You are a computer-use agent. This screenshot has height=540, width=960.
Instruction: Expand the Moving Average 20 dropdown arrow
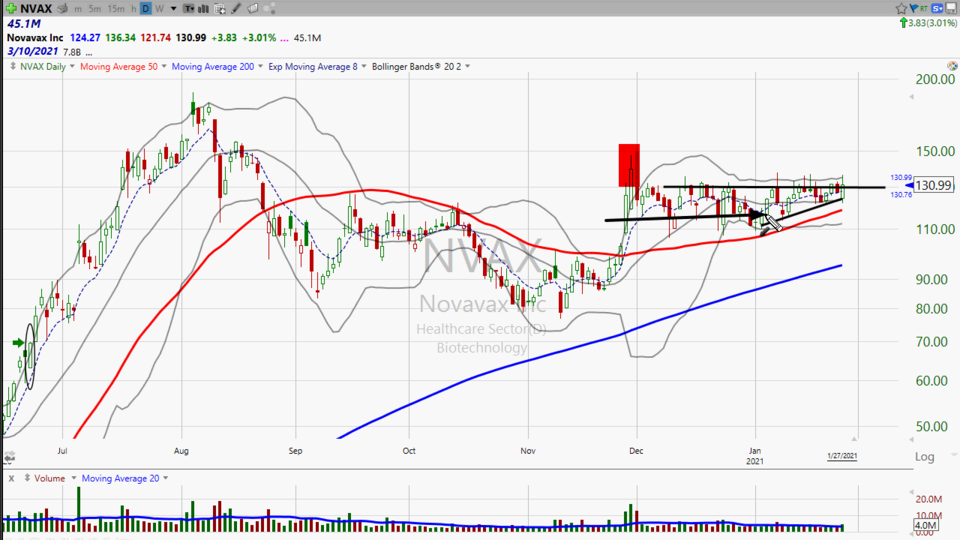pos(165,478)
